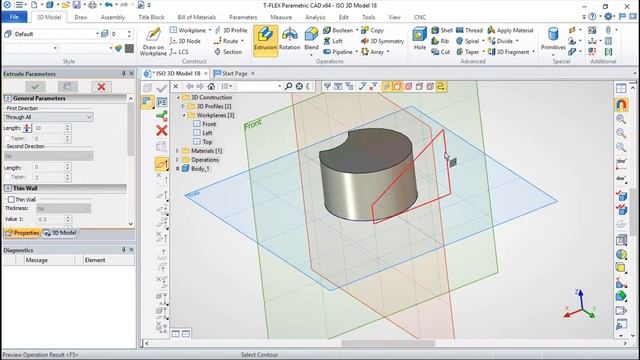Select Top workplane in tree

coord(207,142)
